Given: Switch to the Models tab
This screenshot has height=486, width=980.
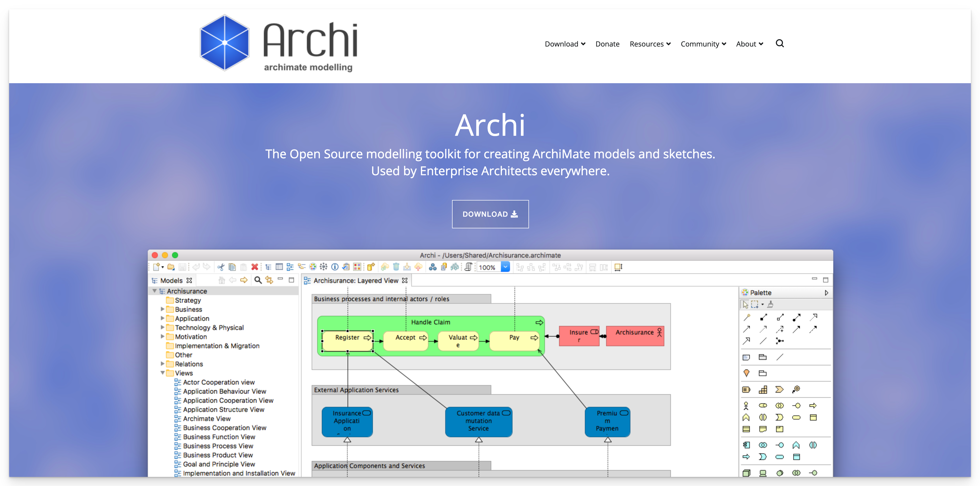Looking at the screenshot, I should pyautogui.click(x=172, y=280).
